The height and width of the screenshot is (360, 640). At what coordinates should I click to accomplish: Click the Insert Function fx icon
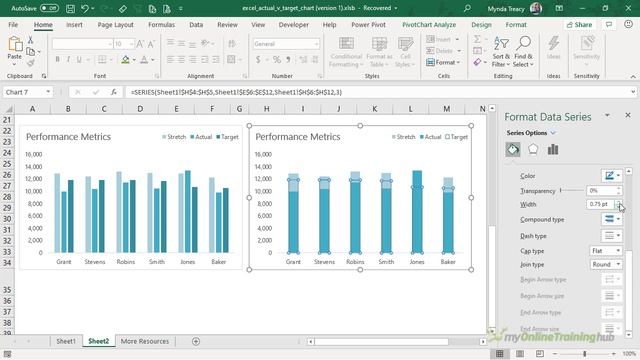[x=114, y=92]
